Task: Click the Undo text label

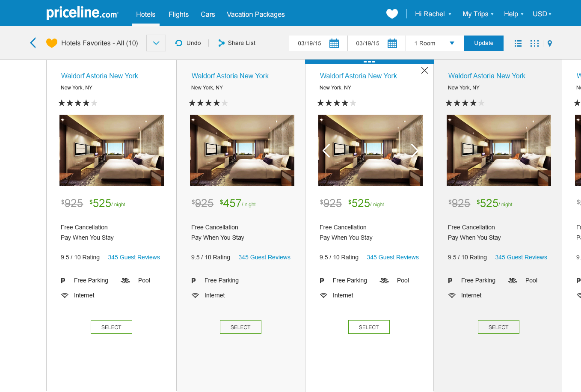Action: [x=194, y=43]
